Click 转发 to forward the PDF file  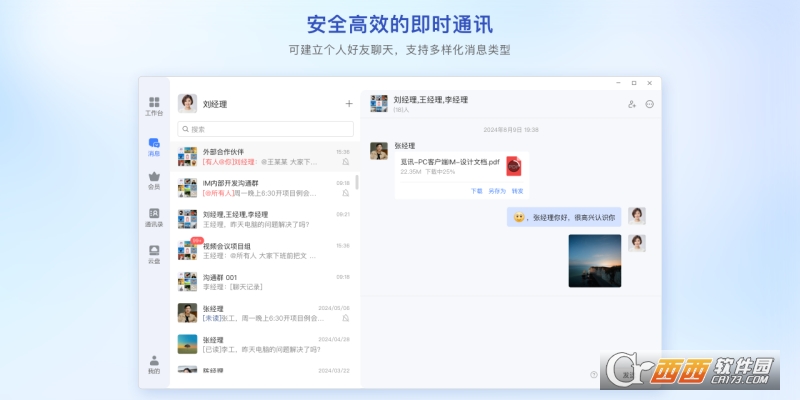pos(517,190)
